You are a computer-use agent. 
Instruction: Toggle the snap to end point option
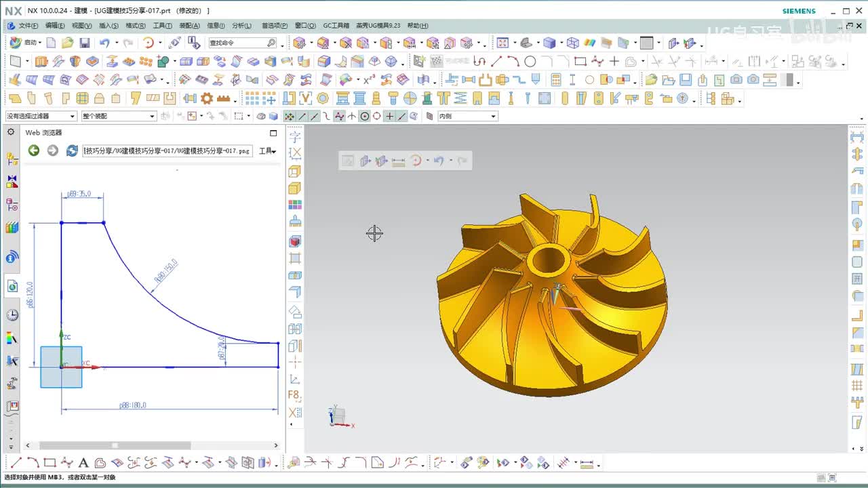302,116
